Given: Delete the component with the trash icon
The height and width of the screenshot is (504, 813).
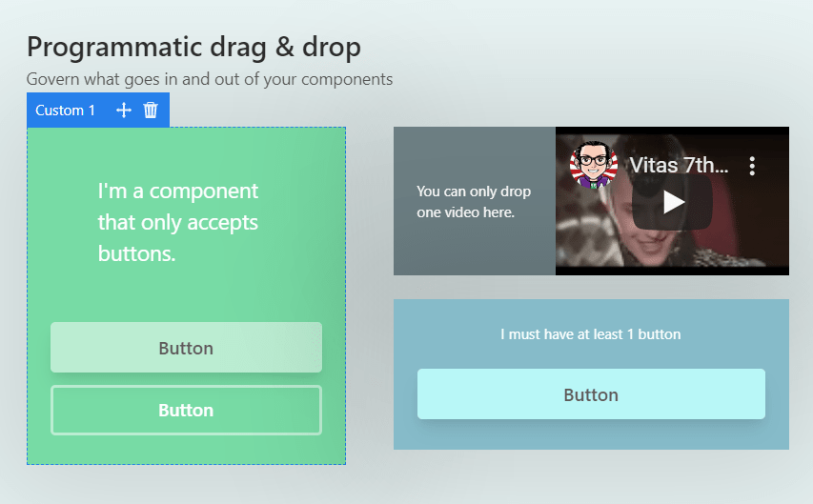Looking at the screenshot, I should click(151, 110).
